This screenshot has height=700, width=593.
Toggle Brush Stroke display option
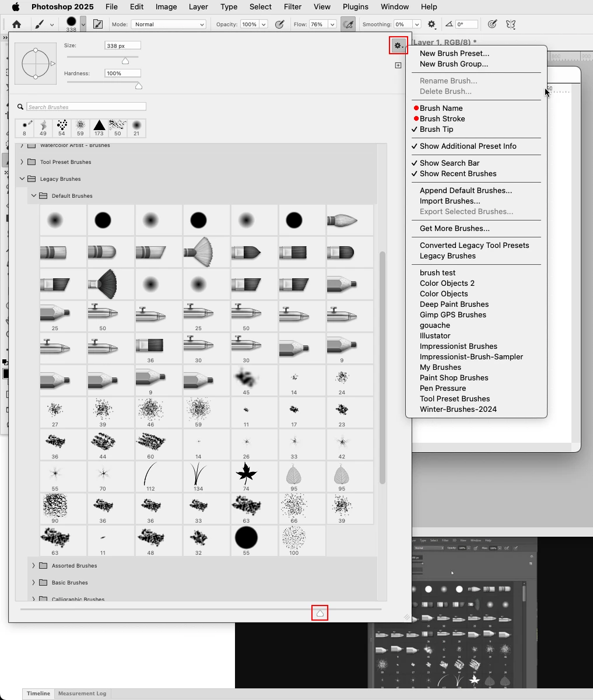pyautogui.click(x=443, y=118)
